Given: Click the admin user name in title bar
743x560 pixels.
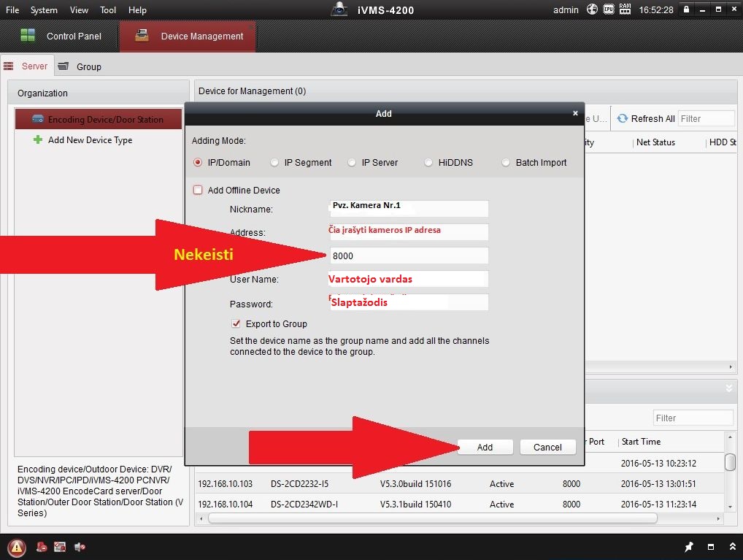Looking at the screenshot, I should [566, 10].
